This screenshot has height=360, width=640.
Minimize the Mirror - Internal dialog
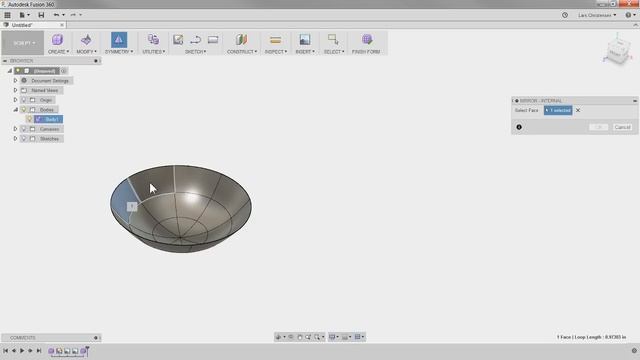(x=635, y=101)
